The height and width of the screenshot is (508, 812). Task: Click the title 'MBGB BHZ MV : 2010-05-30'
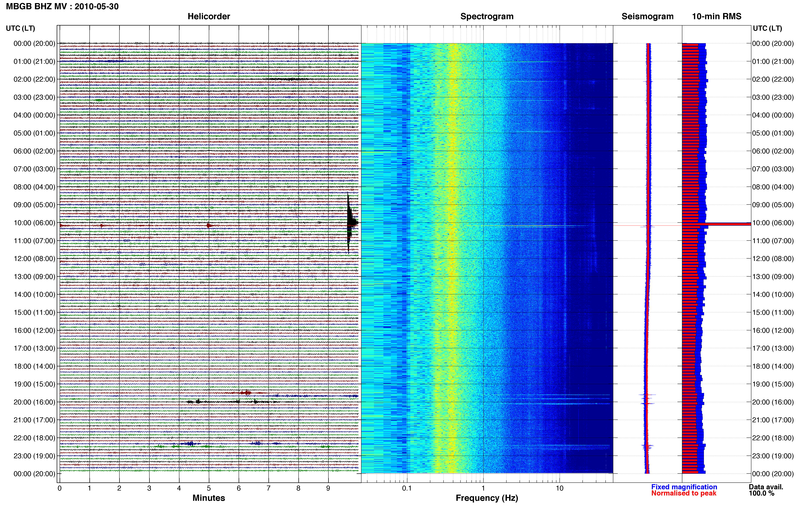[x=62, y=6]
